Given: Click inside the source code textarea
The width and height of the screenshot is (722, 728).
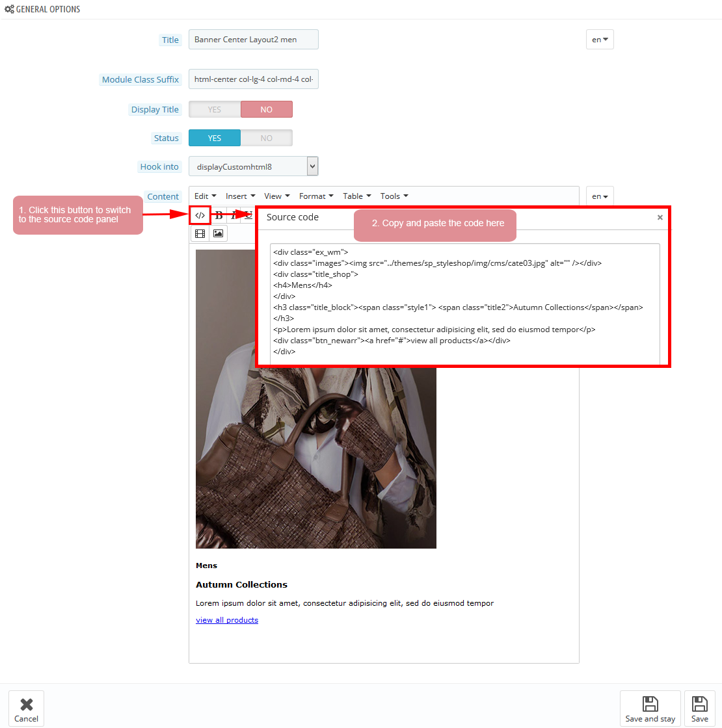Looking at the screenshot, I should coord(464,304).
